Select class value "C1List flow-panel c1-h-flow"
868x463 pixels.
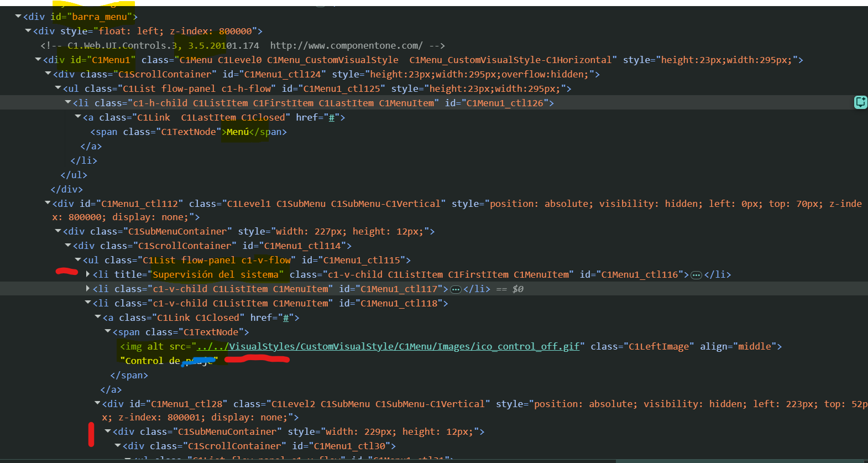coord(197,89)
